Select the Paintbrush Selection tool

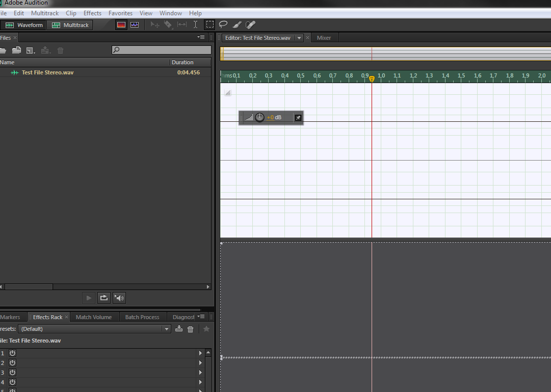237,24
